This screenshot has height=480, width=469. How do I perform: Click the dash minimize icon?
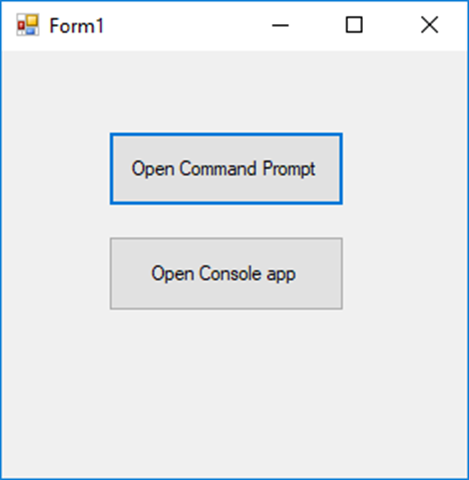coord(280,25)
